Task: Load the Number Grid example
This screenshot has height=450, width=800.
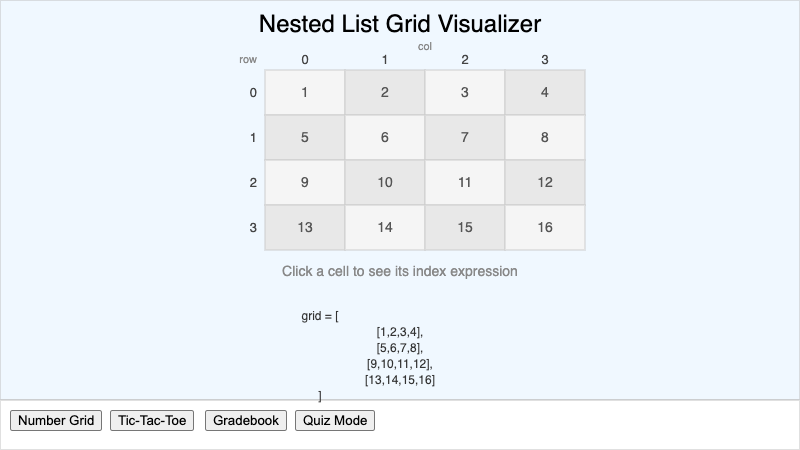Action: pos(56,421)
